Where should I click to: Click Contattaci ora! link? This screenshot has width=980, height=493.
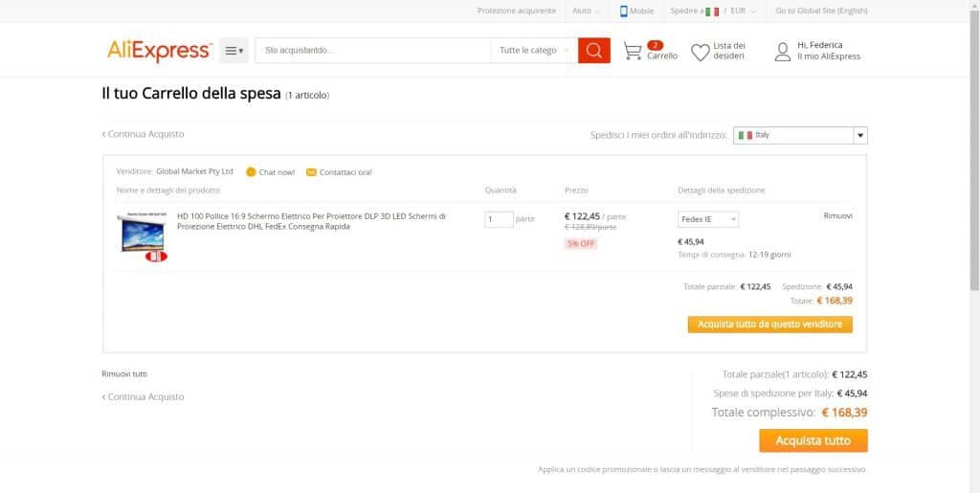pyautogui.click(x=345, y=172)
